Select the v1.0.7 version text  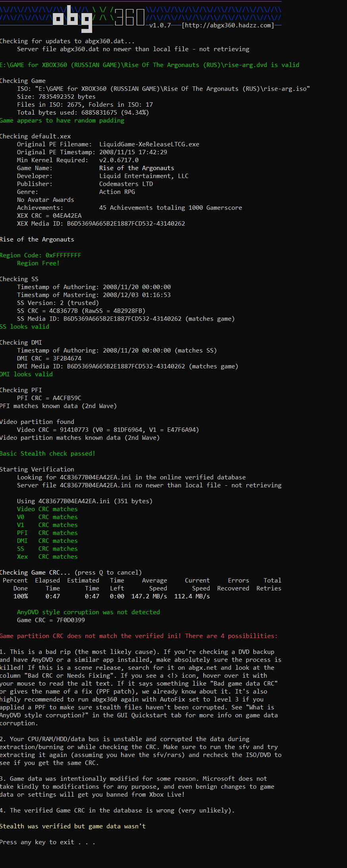[x=160, y=25]
